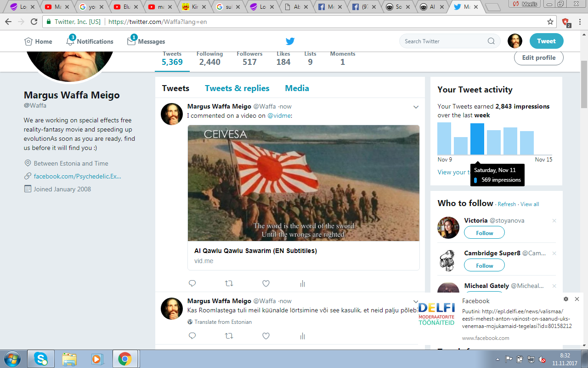Viewport: 588px width, 368px height.
Task: Click the Facebook notification link text
Action: point(517,319)
